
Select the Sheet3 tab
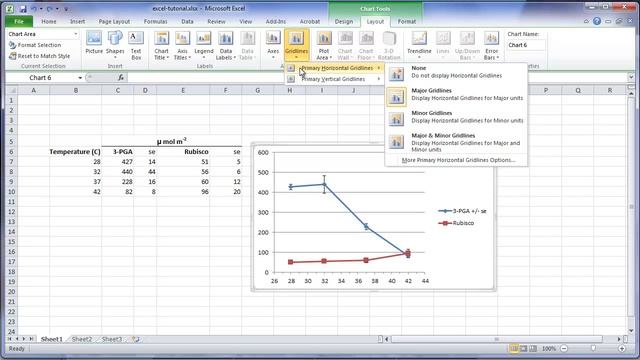111,339
